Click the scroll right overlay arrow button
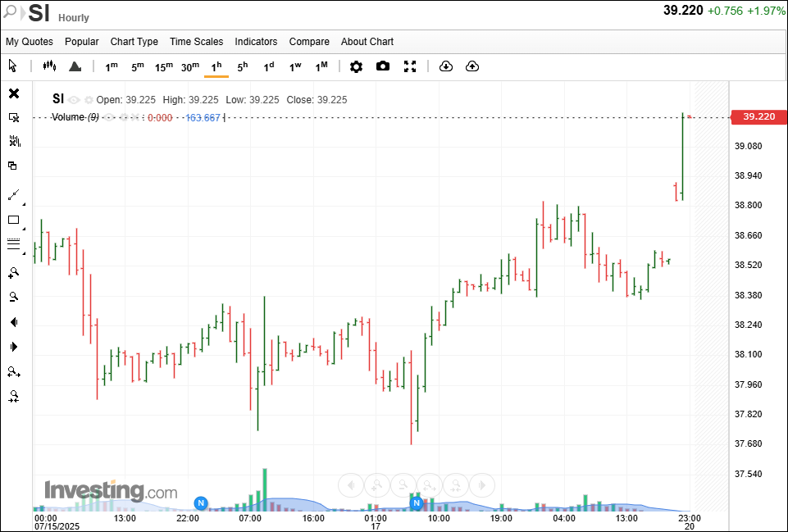The image size is (788, 532). click(482, 485)
